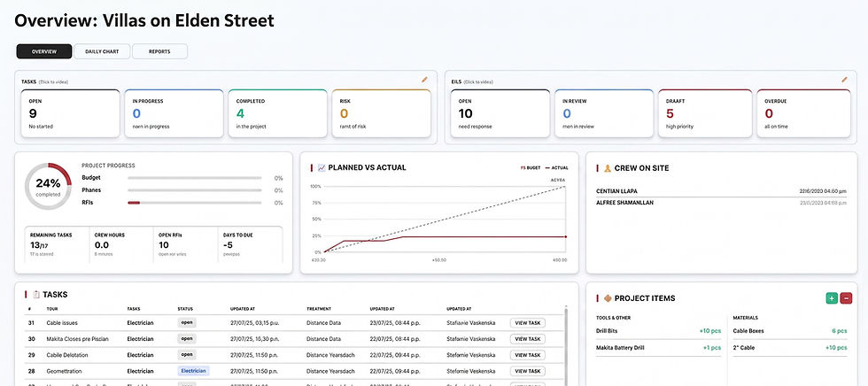Select the Overview tab
The image size is (868, 386).
tap(44, 51)
